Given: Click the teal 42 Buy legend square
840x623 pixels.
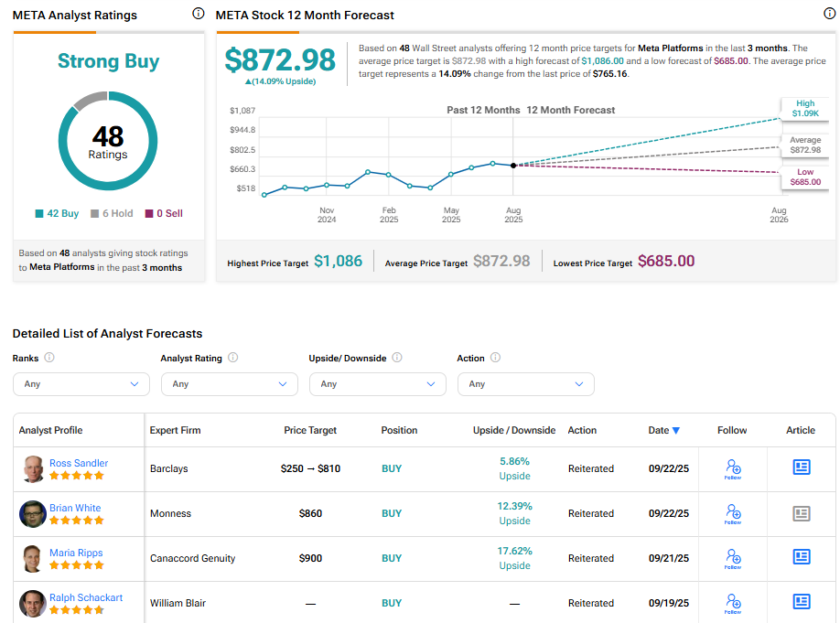Looking at the screenshot, I should (39, 214).
